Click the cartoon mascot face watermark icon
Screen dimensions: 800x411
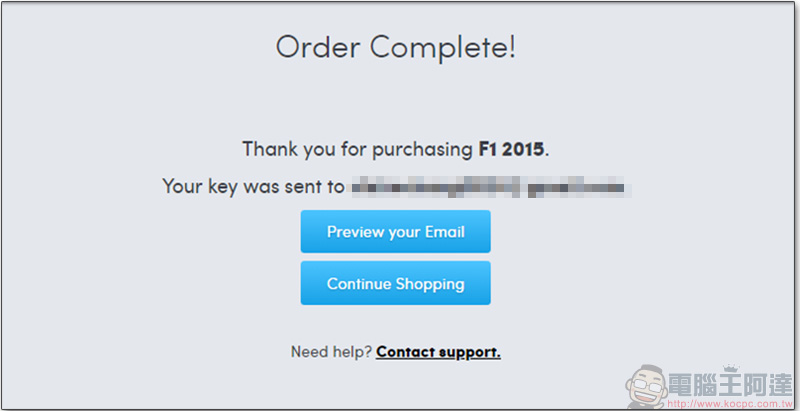point(647,387)
